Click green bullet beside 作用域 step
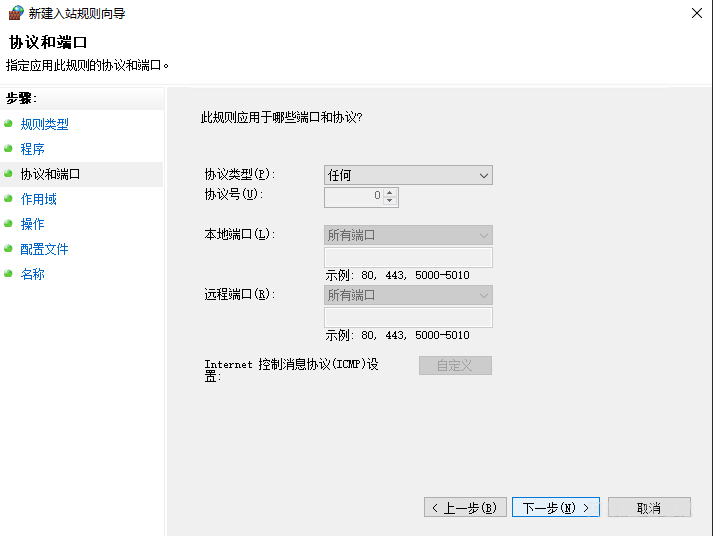 tap(9, 199)
